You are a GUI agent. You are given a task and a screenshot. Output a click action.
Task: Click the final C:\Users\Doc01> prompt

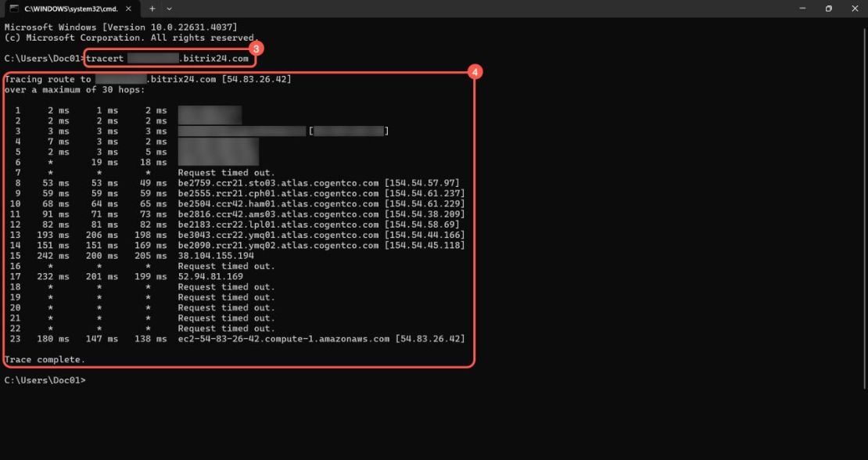click(x=45, y=381)
